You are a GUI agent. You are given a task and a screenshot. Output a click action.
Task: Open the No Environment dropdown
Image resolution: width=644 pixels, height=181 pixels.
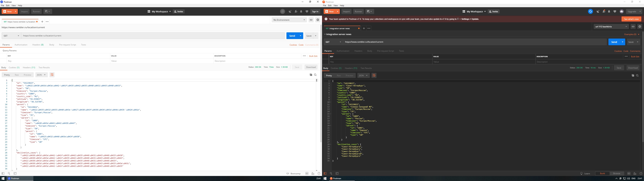tap(289, 20)
